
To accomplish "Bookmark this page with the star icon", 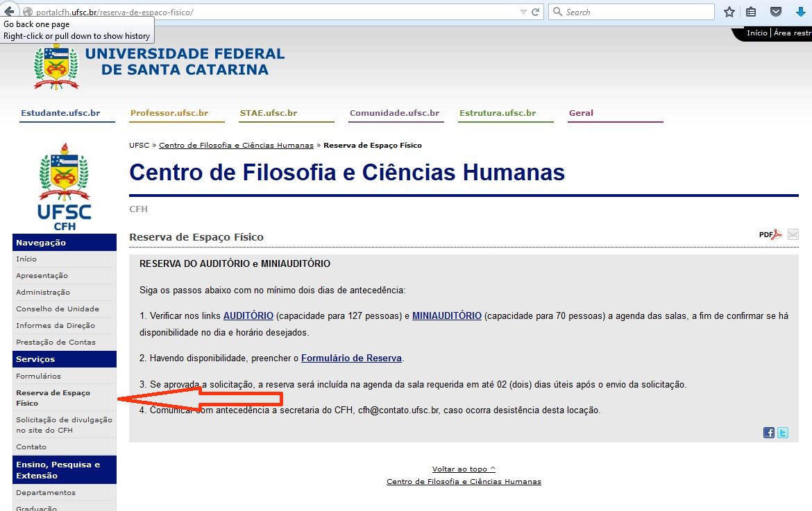I will (729, 12).
